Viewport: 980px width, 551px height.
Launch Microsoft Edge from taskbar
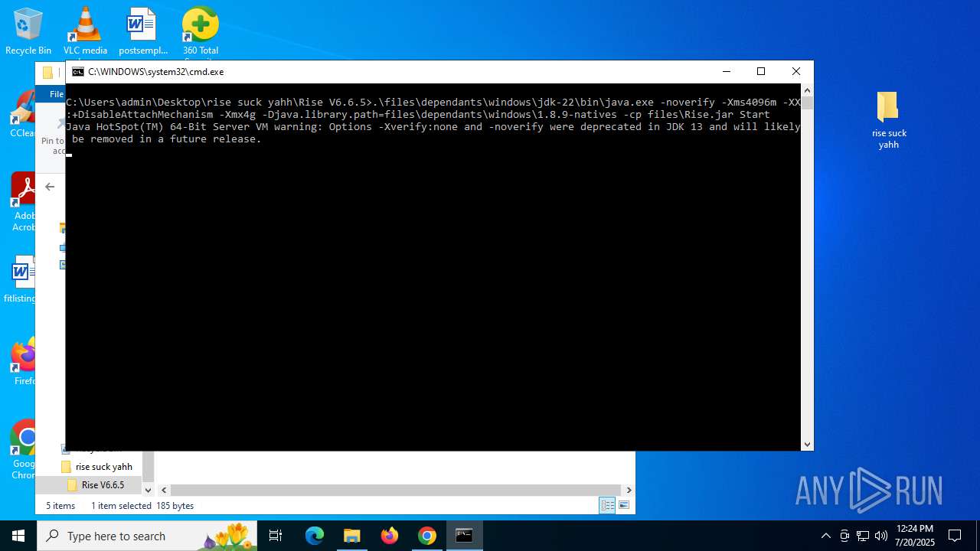pyautogui.click(x=315, y=536)
